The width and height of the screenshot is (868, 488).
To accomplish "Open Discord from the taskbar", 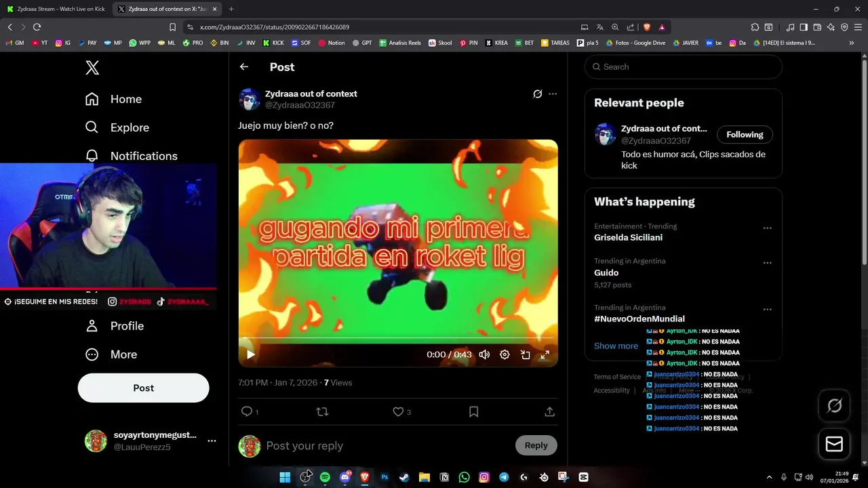I will point(345,477).
